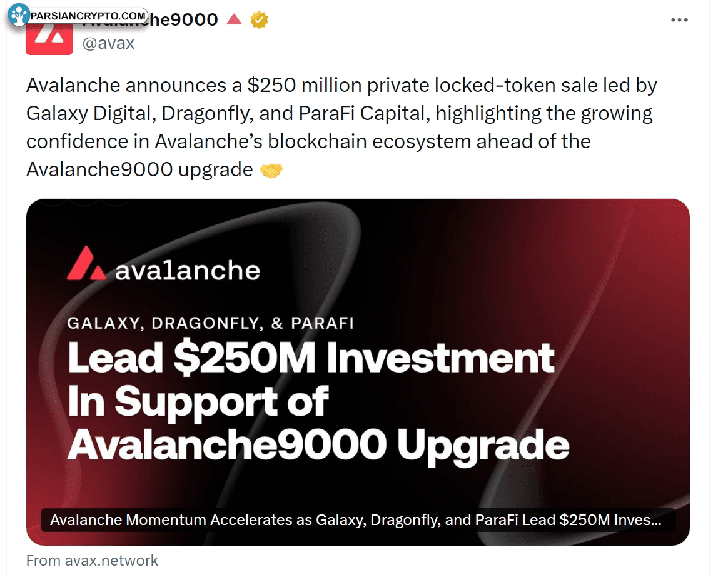Click the red triangle beside the display name
This screenshot has width=728, height=577.
click(x=234, y=19)
